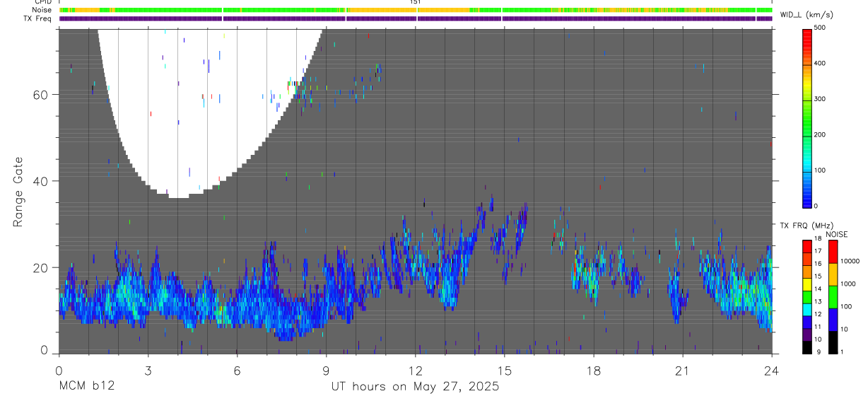
Task: Click the '300' tick on width color bar
Action: click(821, 99)
